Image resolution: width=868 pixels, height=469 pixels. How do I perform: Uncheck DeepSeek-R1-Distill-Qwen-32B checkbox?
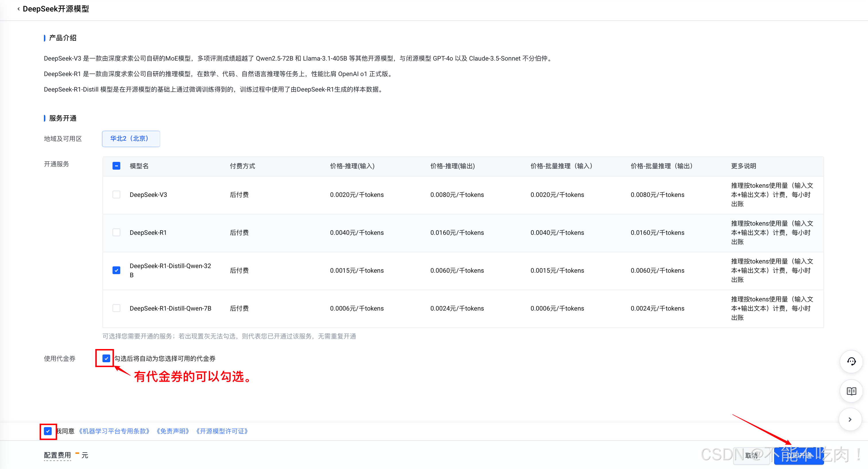[x=116, y=270]
